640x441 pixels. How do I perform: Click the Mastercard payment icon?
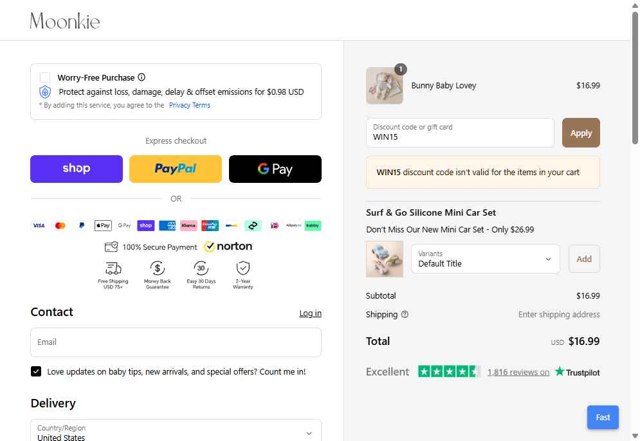tap(60, 225)
